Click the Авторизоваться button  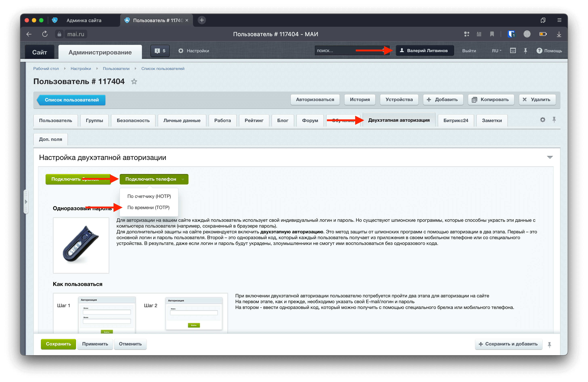[315, 100]
